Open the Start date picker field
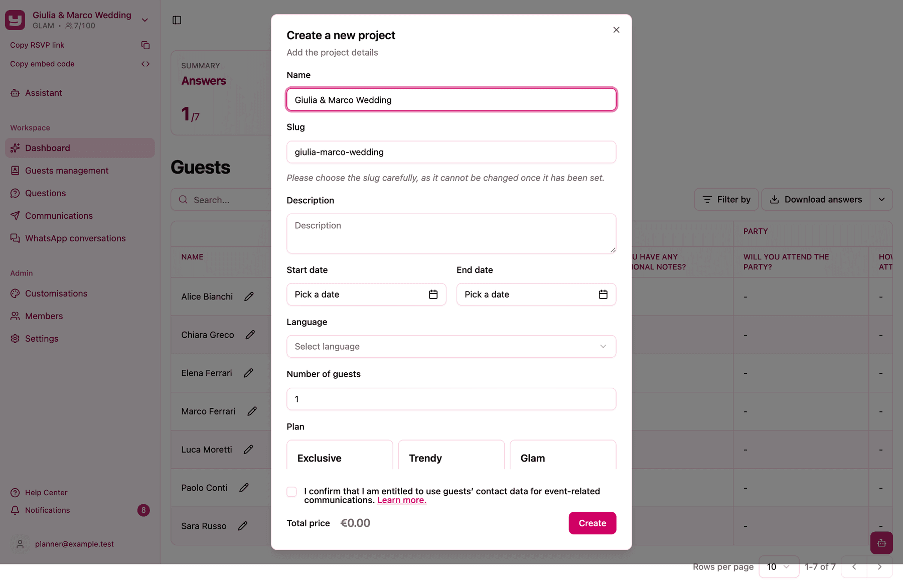 [x=366, y=295]
